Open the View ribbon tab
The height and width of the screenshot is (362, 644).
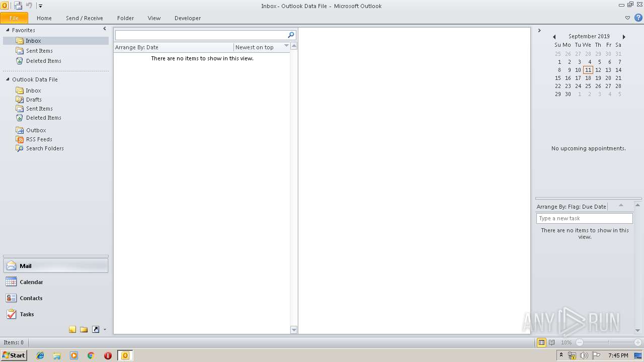click(x=154, y=18)
